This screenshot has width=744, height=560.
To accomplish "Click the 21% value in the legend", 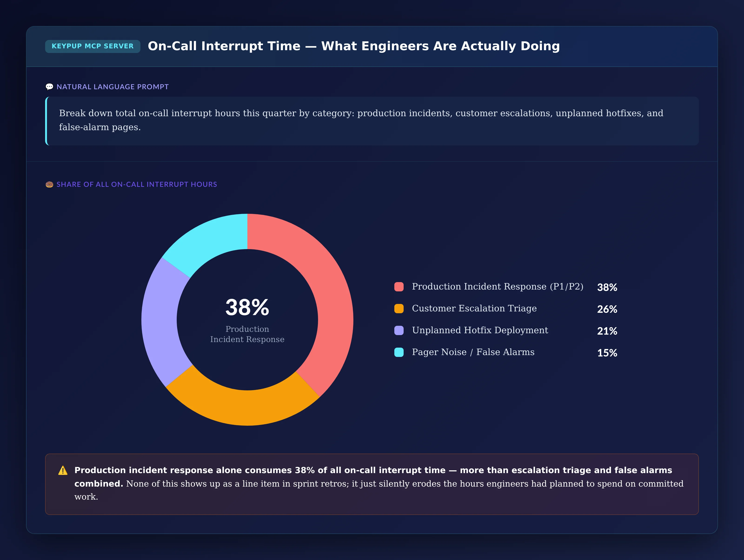I will coord(607,331).
